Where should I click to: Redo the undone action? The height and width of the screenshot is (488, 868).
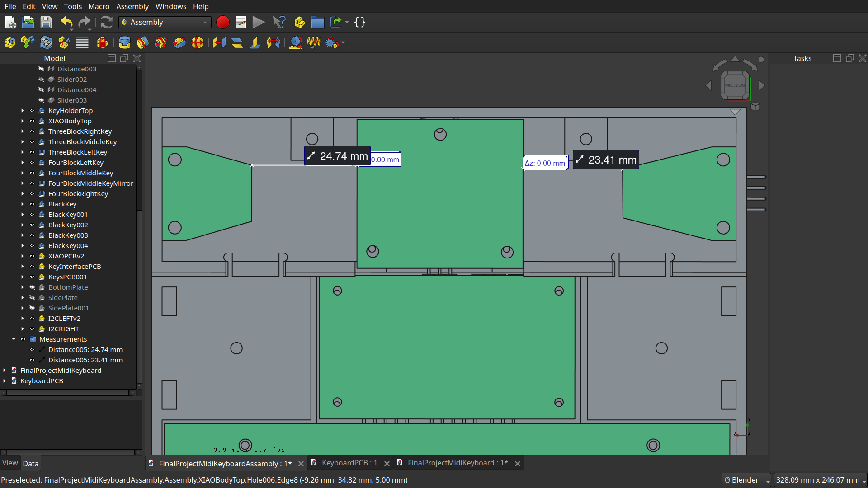(x=85, y=22)
